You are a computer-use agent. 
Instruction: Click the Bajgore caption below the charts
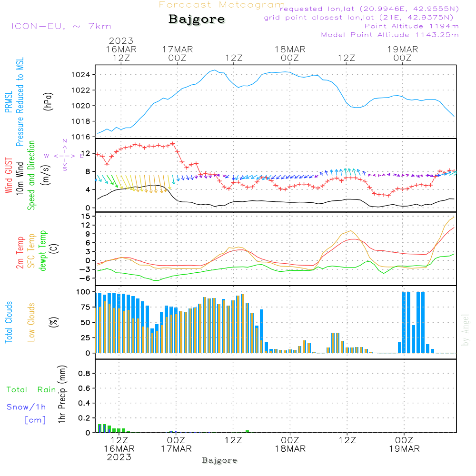[x=219, y=460]
